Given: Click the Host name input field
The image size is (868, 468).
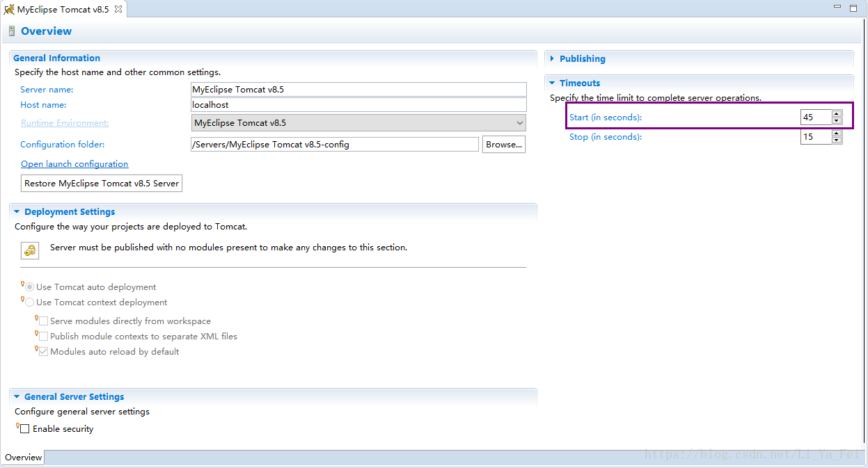Looking at the screenshot, I should [x=359, y=105].
